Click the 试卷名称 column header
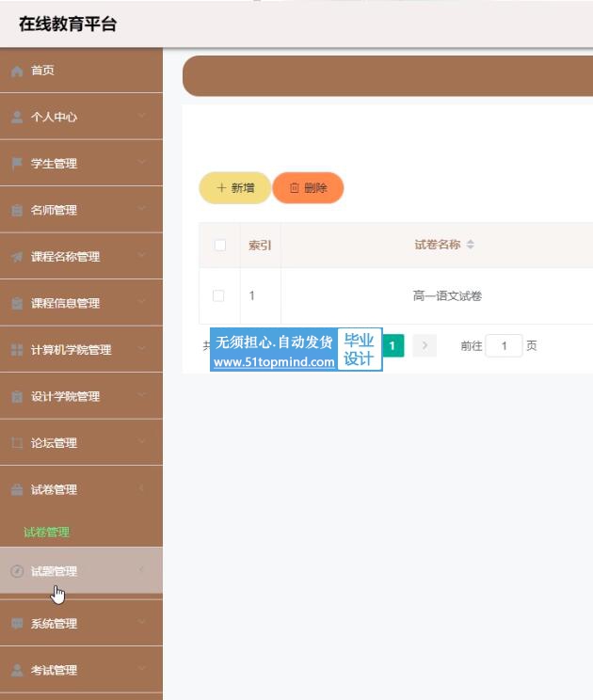 (437, 245)
